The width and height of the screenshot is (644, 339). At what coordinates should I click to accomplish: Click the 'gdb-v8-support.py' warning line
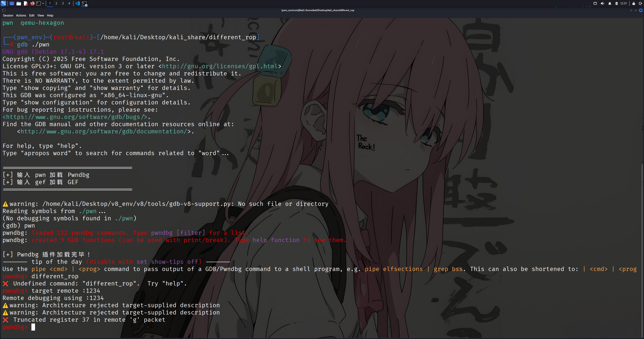coord(166,204)
